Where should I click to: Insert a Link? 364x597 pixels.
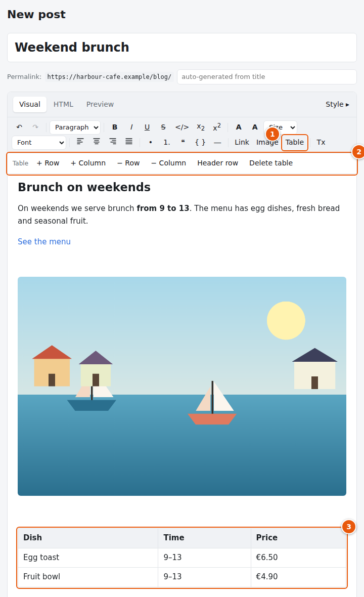coord(242,142)
